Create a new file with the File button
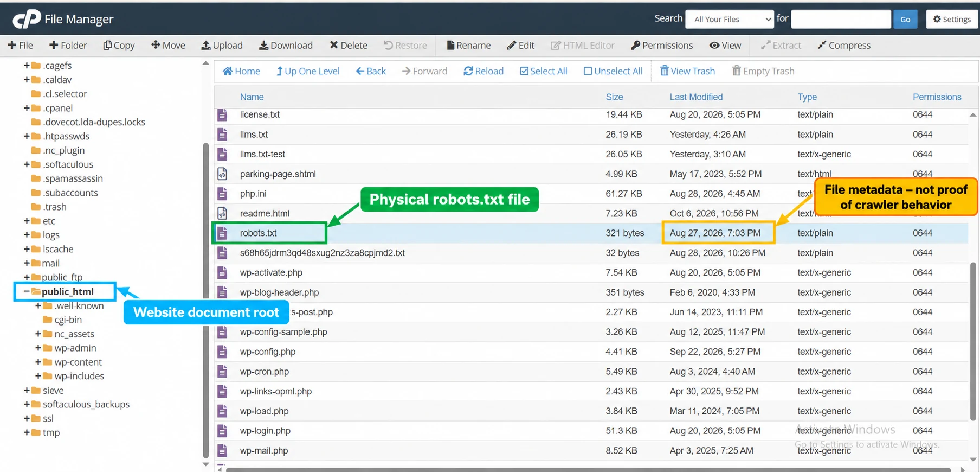This screenshot has height=472, width=980. click(20, 46)
